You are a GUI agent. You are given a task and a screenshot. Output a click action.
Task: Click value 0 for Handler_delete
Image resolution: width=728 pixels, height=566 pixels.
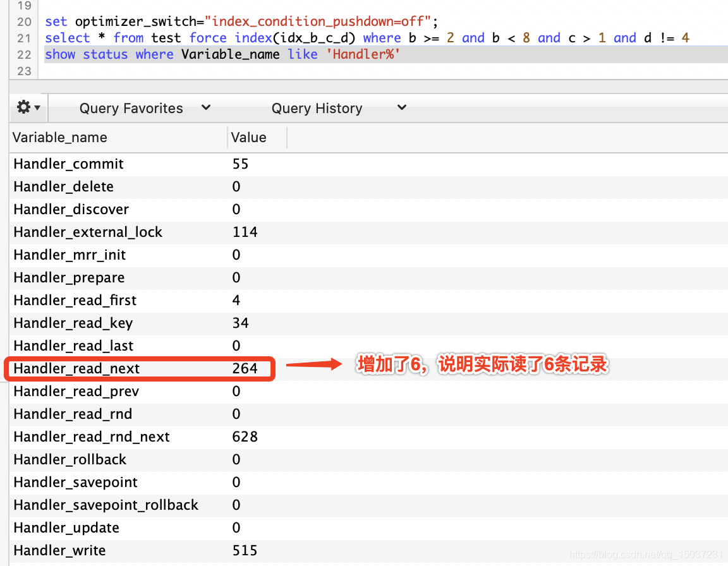[236, 186]
